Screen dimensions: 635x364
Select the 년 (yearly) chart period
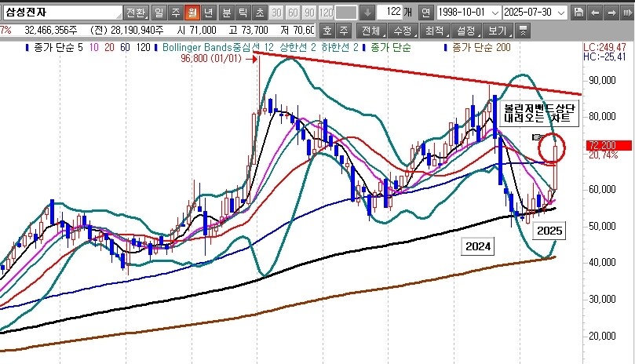208,13
